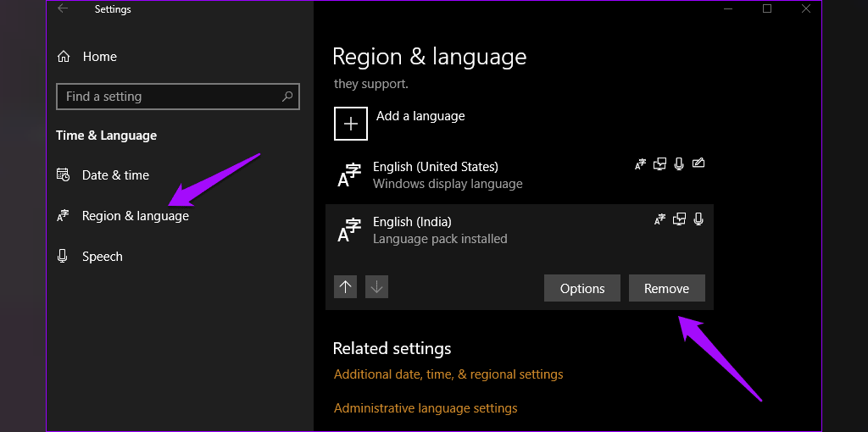Click speech recognition mic icon for English (India)

698,219
